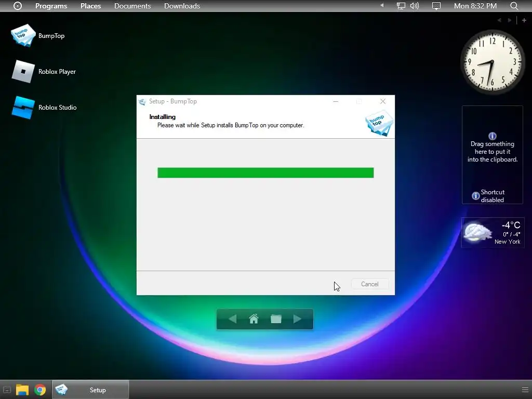Click the home icon in dock
The image size is (532, 399).
click(254, 319)
